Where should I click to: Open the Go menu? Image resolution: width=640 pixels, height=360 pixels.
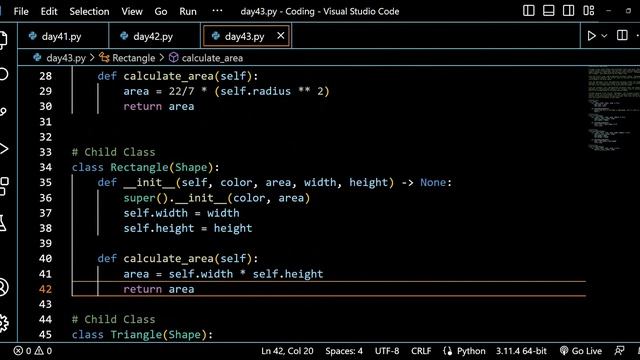coord(161,11)
